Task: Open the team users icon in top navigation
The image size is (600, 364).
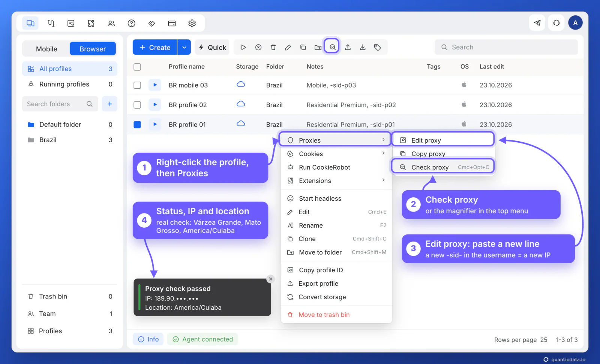Action: pyautogui.click(x=111, y=23)
